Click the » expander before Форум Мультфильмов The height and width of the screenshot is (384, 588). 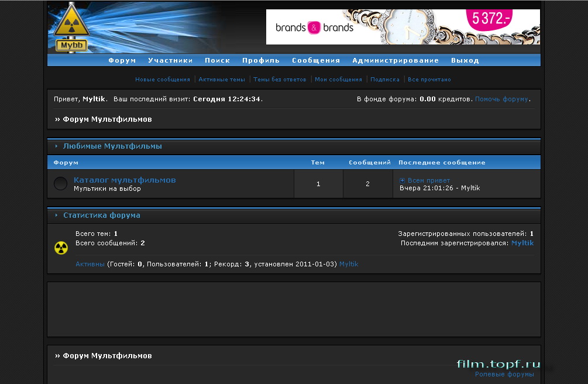click(57, 119)
